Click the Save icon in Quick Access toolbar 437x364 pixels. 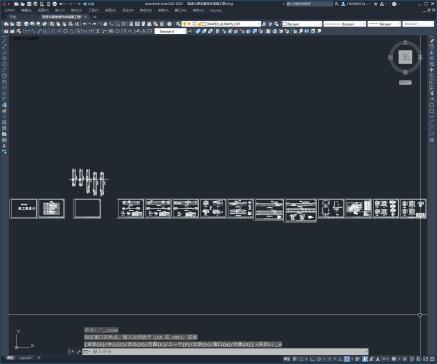pyautogui.click(x=29, y=4)
